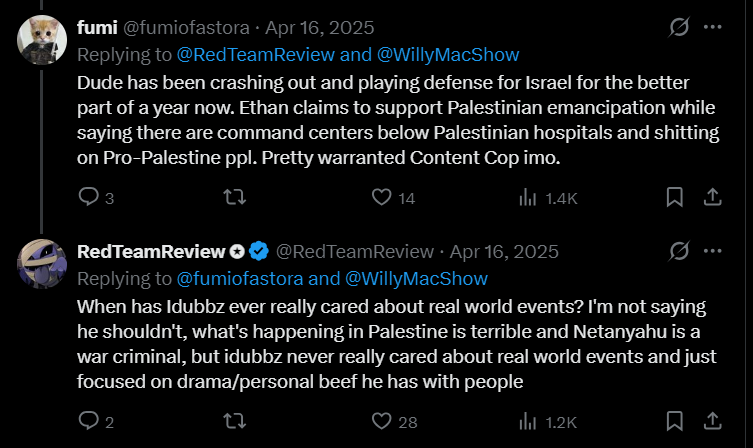Screen dimensions: 753x448
Task: Open more options menu on RedTeamReview's tweet
Action: [x=713, y=251]
